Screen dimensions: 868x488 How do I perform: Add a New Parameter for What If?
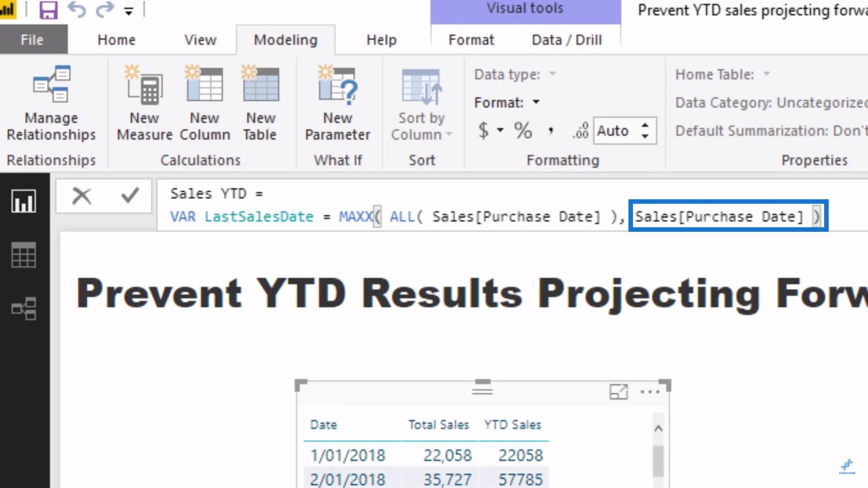pyautogui.click(x=337, y=104)
